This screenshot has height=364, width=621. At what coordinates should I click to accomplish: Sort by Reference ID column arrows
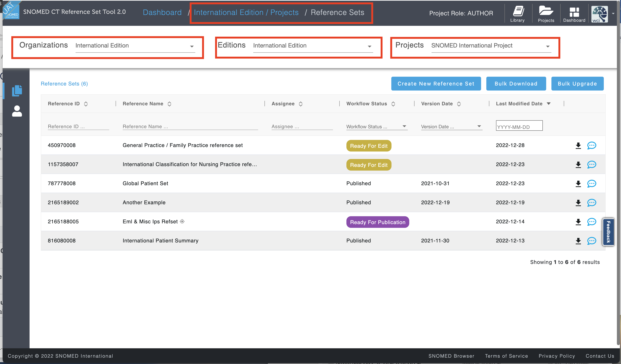[x=86, y=104]
